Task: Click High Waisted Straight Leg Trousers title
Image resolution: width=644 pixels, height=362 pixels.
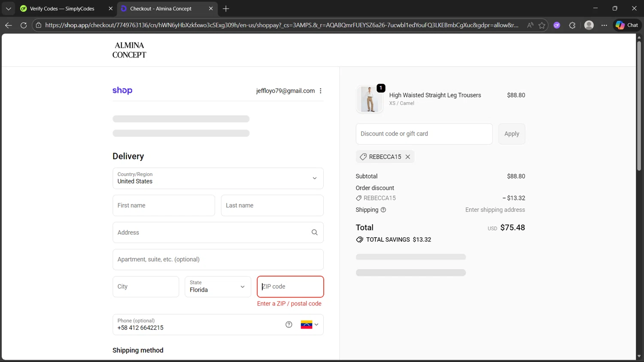Action: coord(435,95)
